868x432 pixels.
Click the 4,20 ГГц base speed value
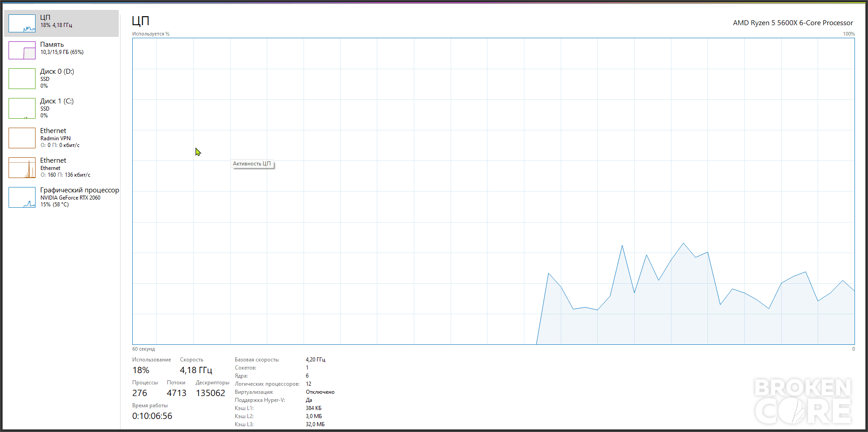(315, 360)
